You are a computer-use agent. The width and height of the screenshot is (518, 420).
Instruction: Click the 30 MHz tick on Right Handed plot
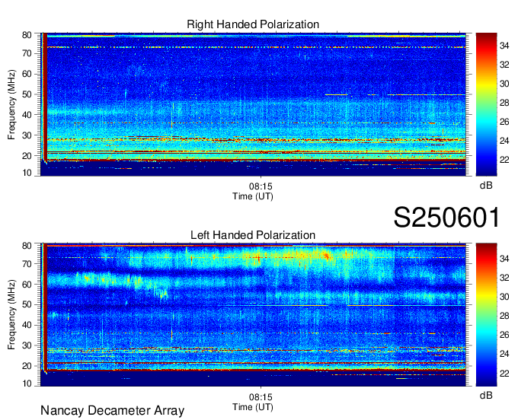(x=27, y=135)
